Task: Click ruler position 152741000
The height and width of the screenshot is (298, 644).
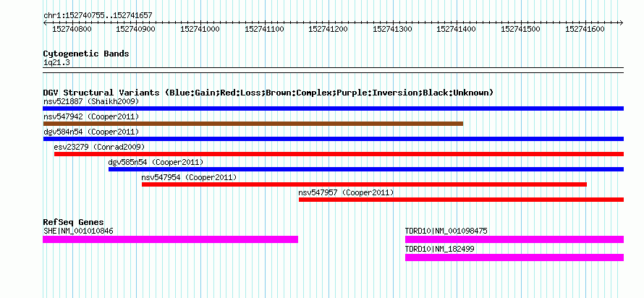Action: click(200, 29)
